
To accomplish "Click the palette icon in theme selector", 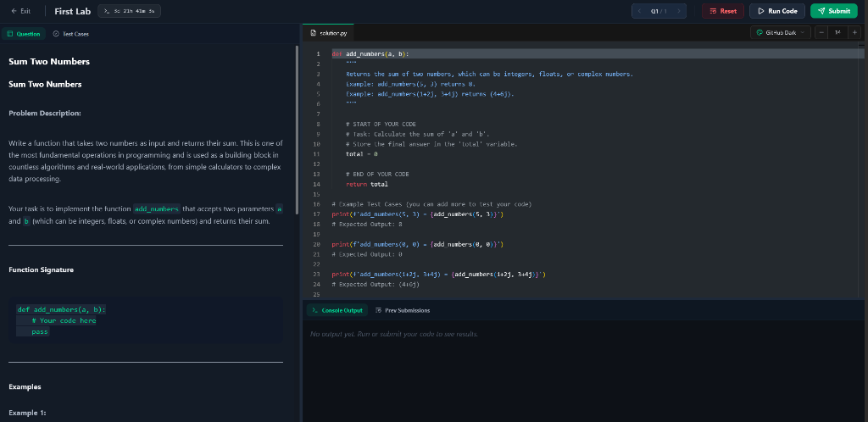I will (759, 33).
